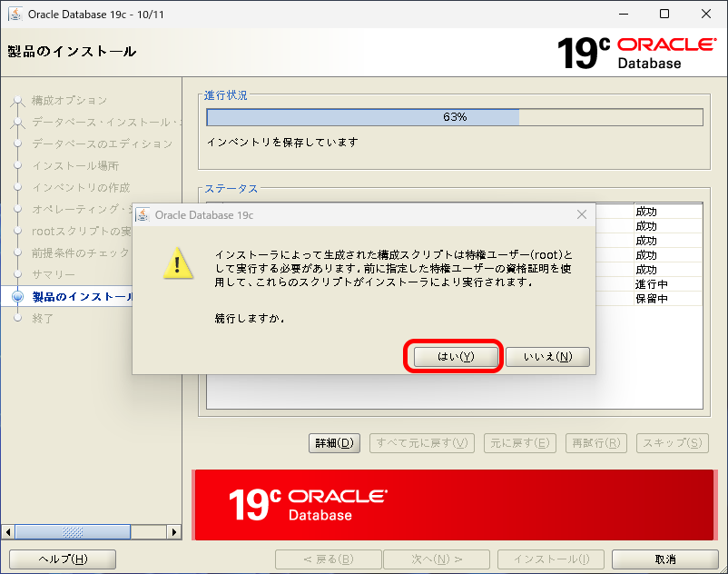The image size is (728, 574).
Task: Click the 戻る(B) back button
Action: pyautogui.click(x=329, y=559)
